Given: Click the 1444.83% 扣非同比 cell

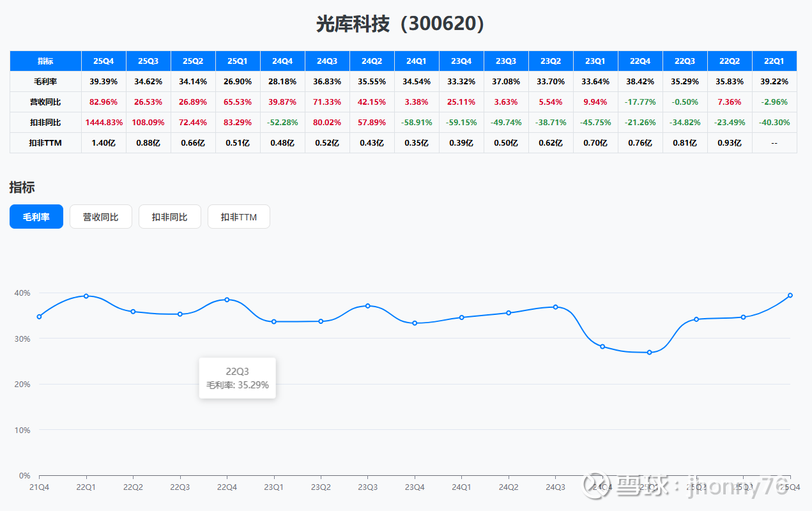Looking at the screenshot, I should coord(103,122).
